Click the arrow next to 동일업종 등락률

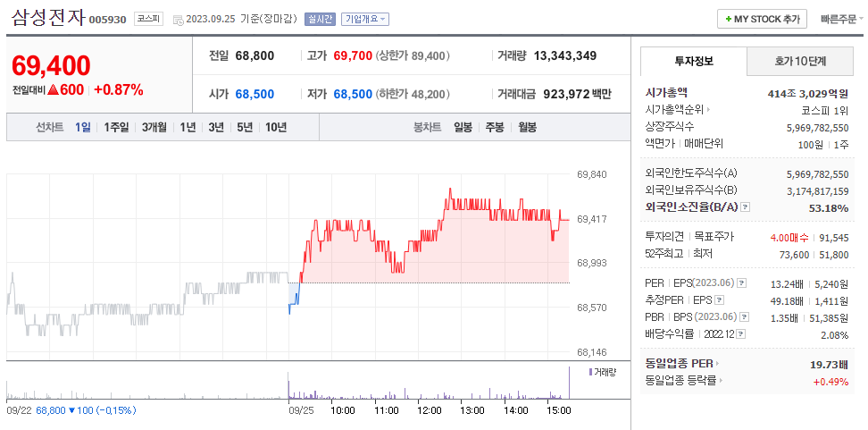722,381
